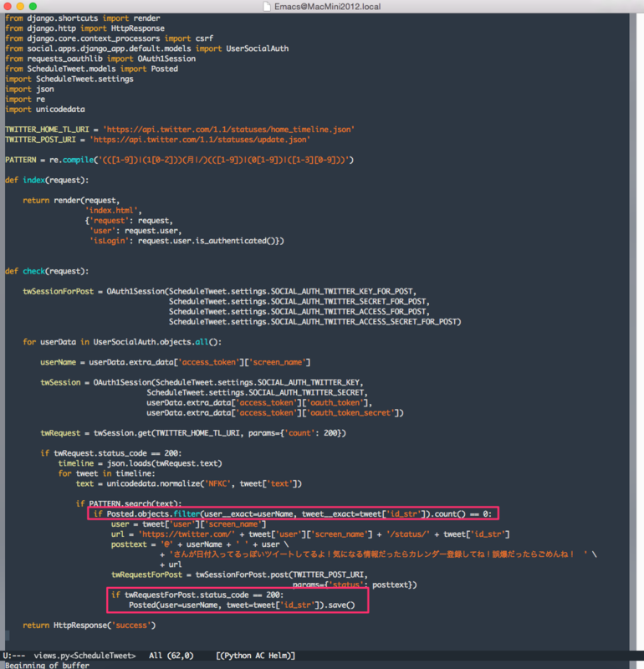This screenshot has width=644, height=669.
Task: Click the 'AC' minor mode indicator
Action: pos(259,656)
